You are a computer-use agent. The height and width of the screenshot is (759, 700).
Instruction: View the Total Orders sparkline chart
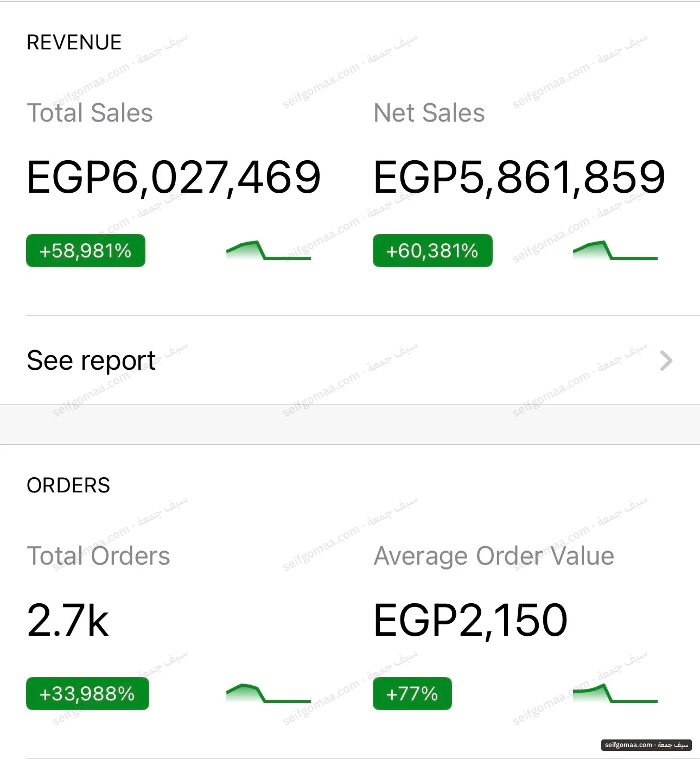click(x=269, y=693)
